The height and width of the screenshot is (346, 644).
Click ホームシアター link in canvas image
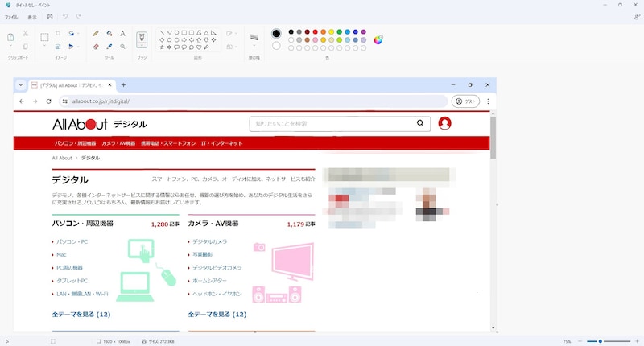pyautogui.click(x=209, y=281)
